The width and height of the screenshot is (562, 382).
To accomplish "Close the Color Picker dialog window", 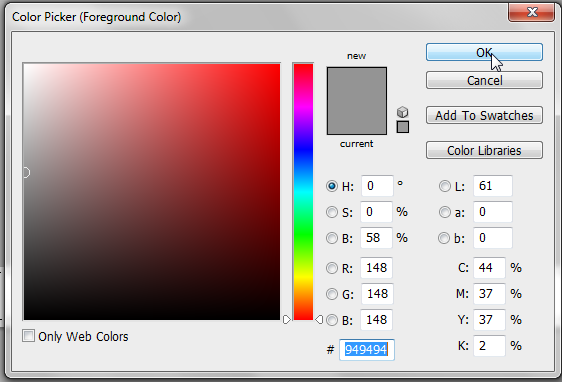I will 531,12.
